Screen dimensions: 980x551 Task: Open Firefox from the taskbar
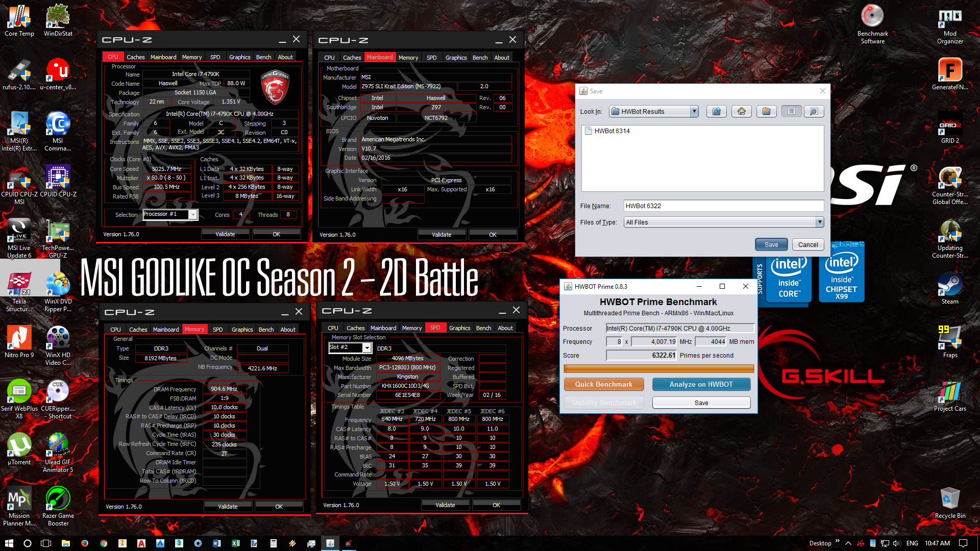[x=85, y=543]
